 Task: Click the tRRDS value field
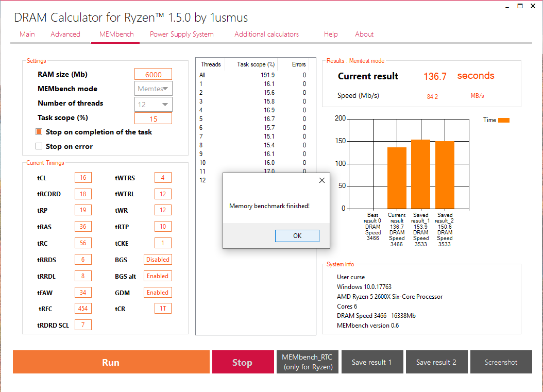83,260
